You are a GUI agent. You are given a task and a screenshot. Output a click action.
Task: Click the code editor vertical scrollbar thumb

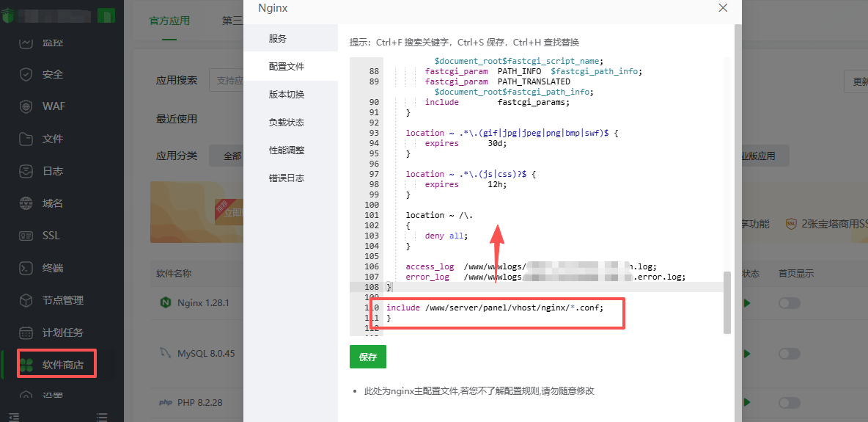[727, 302]
